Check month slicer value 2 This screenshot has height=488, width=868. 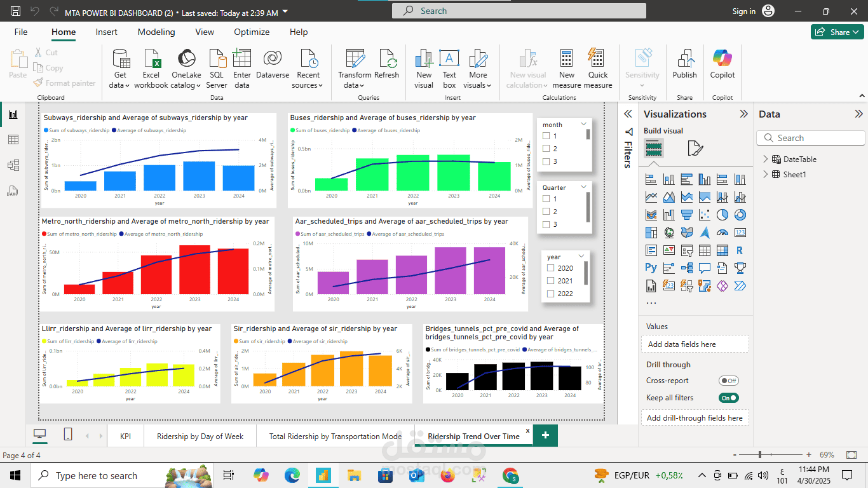coord(546,149)
